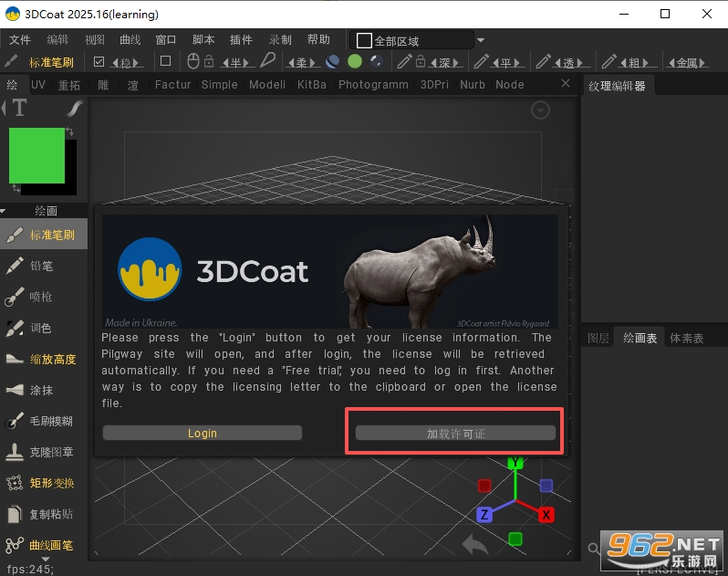
Task: Adjust the 金属 metalness slider
Action: (x=688, y=62)
